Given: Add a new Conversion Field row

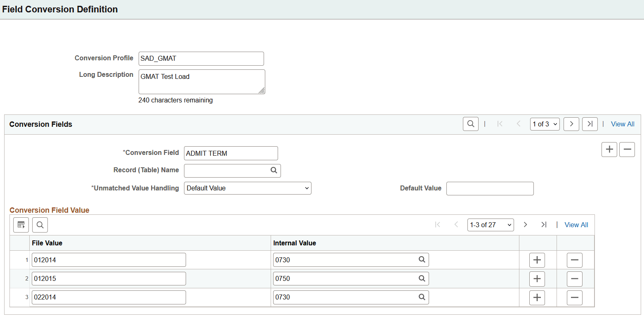Looking at the screenshot, I should (609, 150).
